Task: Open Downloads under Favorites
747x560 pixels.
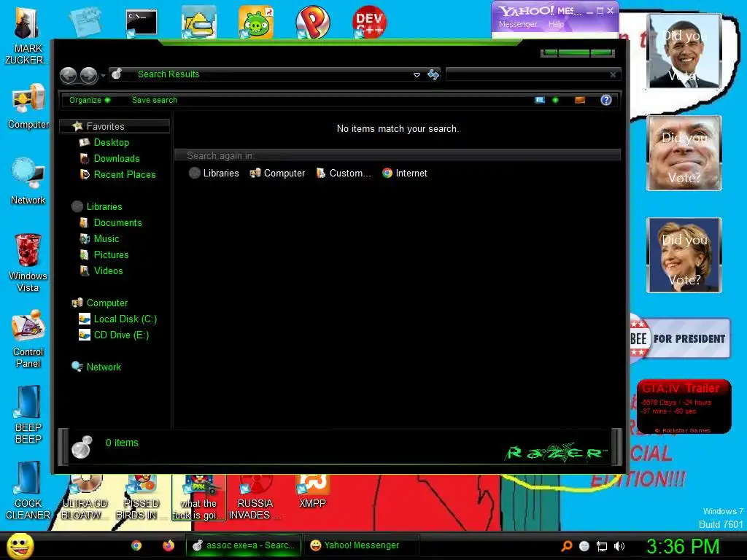Action: [116, 158]
